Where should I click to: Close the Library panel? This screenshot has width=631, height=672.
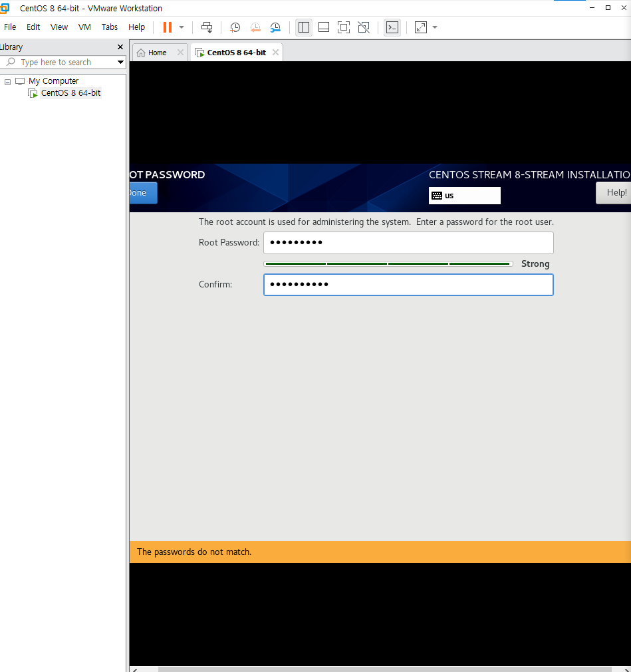tap(120, 47)
